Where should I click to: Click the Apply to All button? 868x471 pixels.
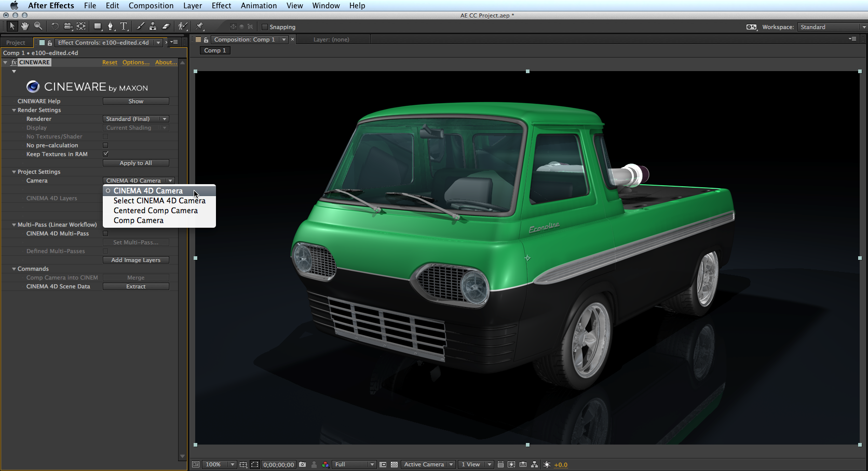tap(136, 163)
